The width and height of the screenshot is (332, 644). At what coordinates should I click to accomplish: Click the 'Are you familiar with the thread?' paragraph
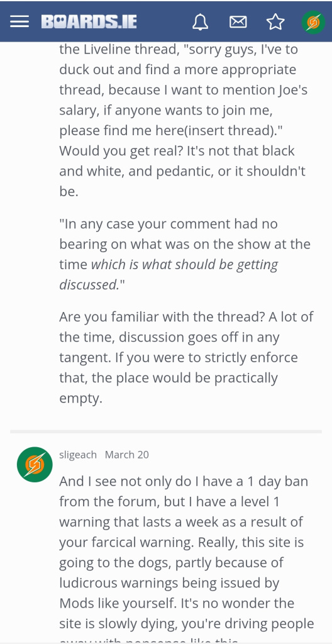click(x=186, y=357)
